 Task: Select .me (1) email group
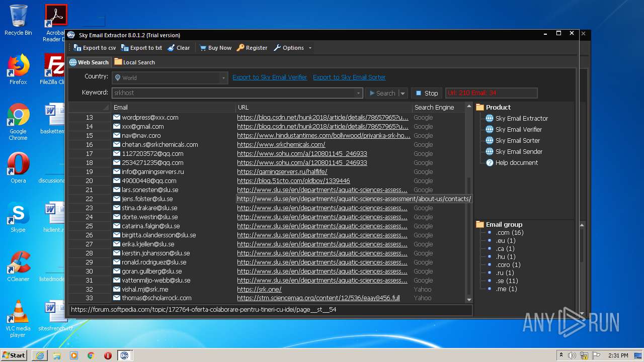[x=506, y=289]
